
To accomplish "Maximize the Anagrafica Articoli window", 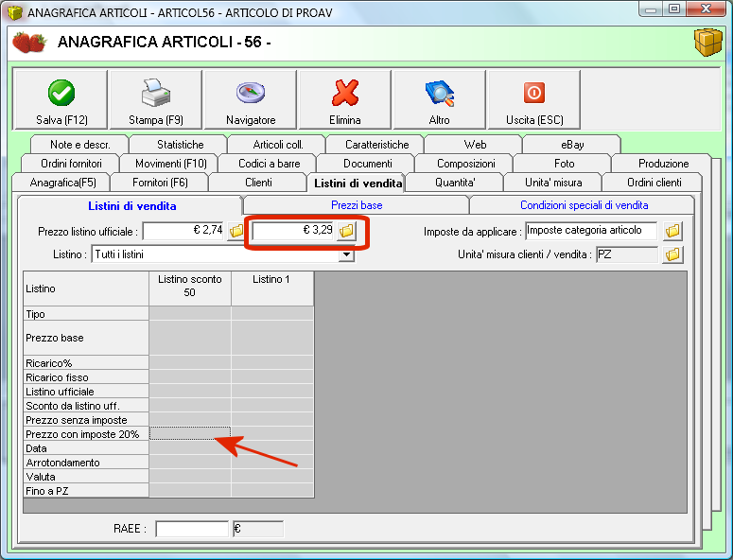I will tap(674, 9).
